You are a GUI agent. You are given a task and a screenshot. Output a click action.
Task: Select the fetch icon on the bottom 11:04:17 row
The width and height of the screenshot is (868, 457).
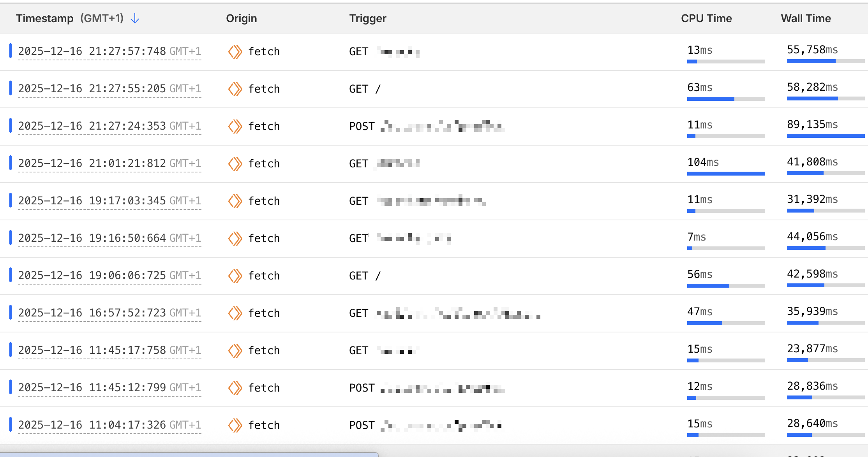(235, 425)
